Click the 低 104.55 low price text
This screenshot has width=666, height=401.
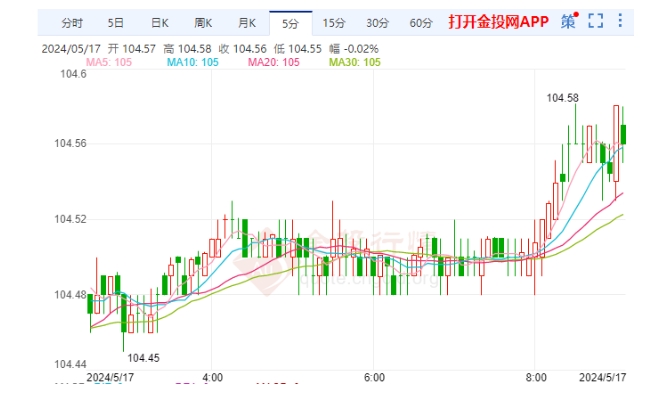(x=298, y=49)
